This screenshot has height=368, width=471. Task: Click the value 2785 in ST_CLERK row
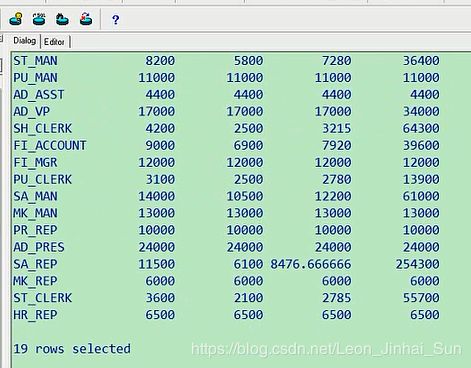337,298
